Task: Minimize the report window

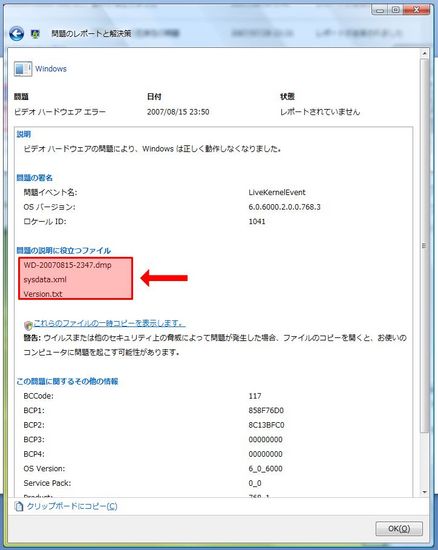Action: point(379,10)
